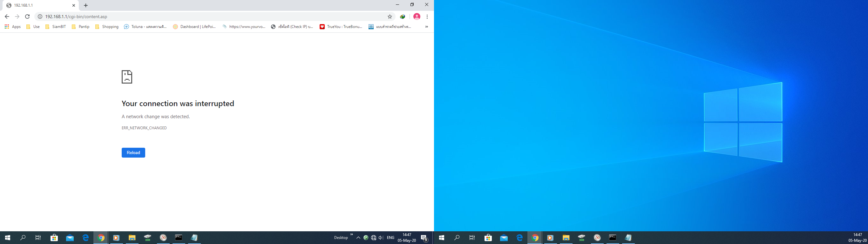This screenshot has width=868, height=244.
Task: Open the Start menu on the primary taskbar
Action: [x=7, y=238]
